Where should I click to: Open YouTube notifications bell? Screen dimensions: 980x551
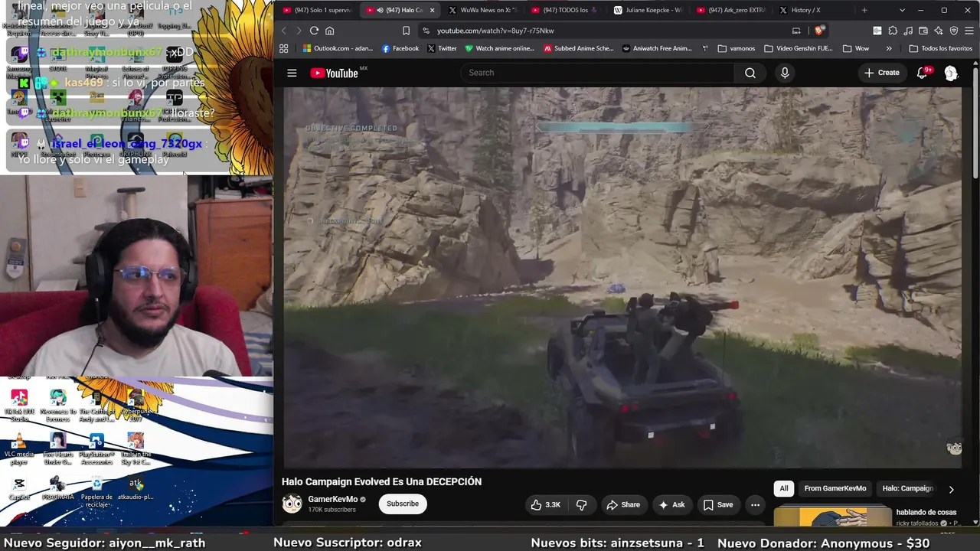point(922,73)
